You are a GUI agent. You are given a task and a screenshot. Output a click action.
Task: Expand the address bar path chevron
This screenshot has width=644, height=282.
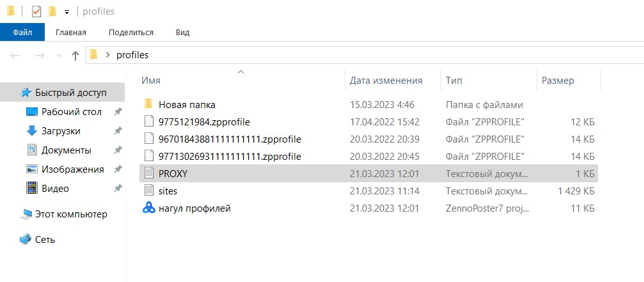(107, 55)
